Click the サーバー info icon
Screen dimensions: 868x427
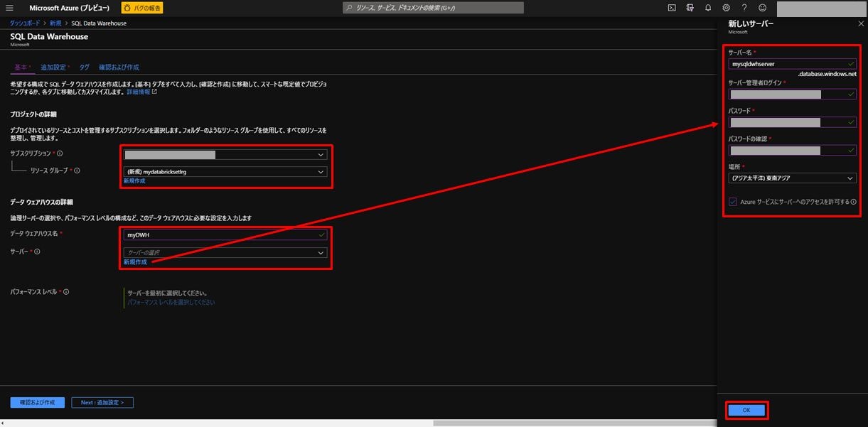(37, 252)
